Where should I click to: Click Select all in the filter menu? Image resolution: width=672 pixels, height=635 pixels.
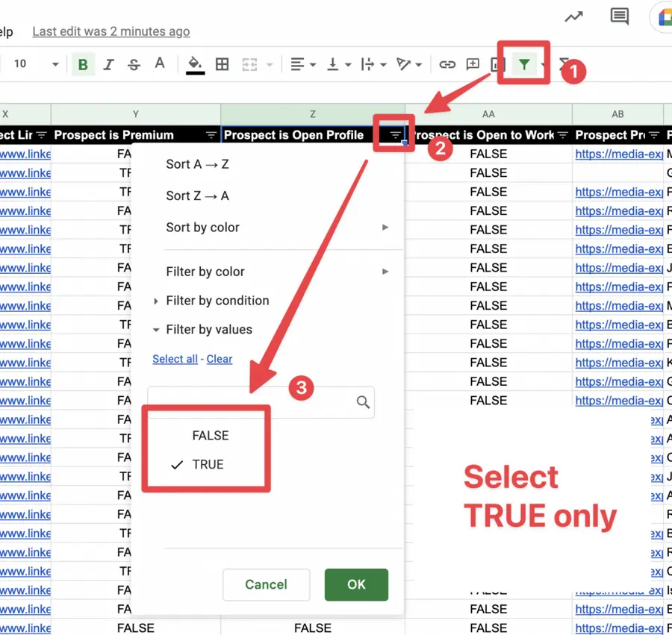click(175, 359)
